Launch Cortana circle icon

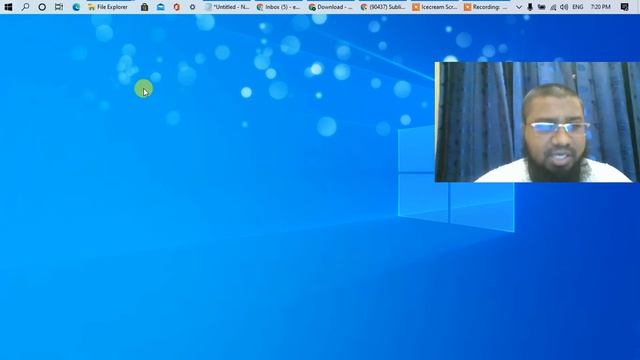tap(42, 7)
